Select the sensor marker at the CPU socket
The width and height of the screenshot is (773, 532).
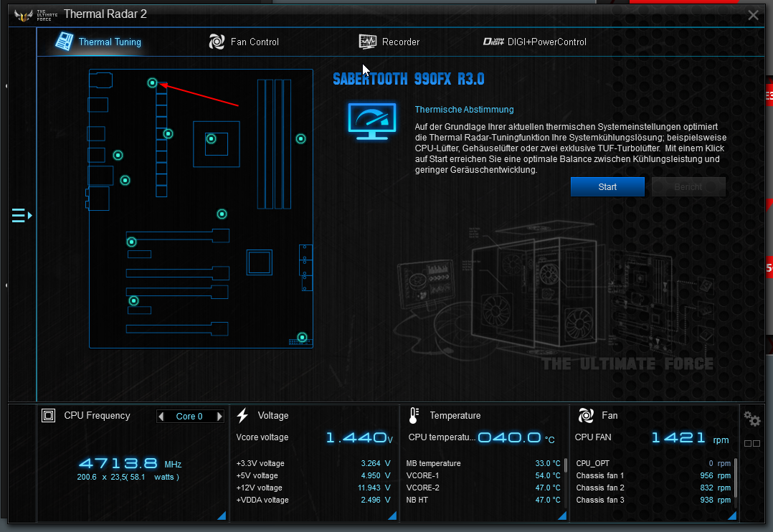[211, 139]
